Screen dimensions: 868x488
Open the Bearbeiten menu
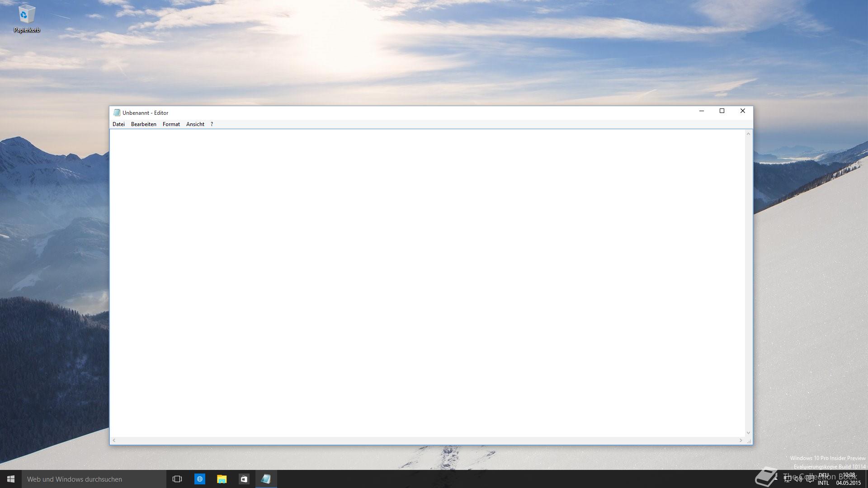click(143, 124)
